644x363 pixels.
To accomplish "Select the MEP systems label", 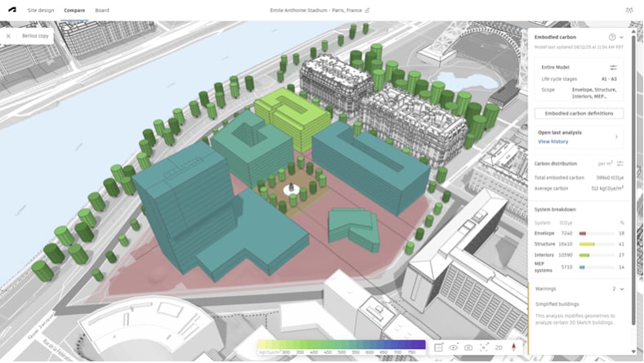I will pos(543,267).
